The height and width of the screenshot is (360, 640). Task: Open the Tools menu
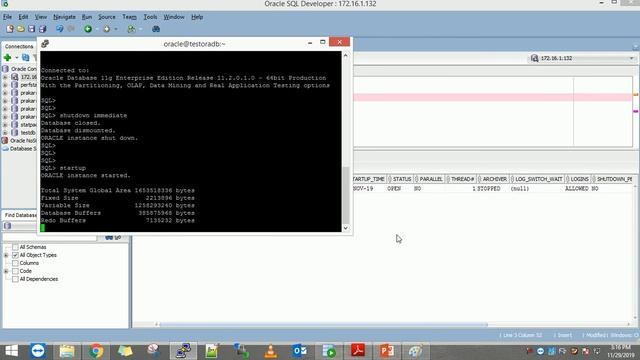[x=150, y=17]
